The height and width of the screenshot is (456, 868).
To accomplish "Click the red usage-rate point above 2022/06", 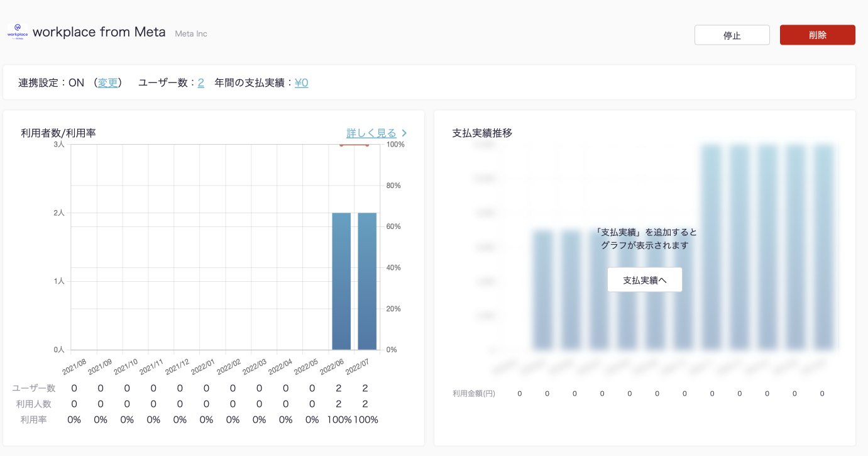I will coord(341,145).
